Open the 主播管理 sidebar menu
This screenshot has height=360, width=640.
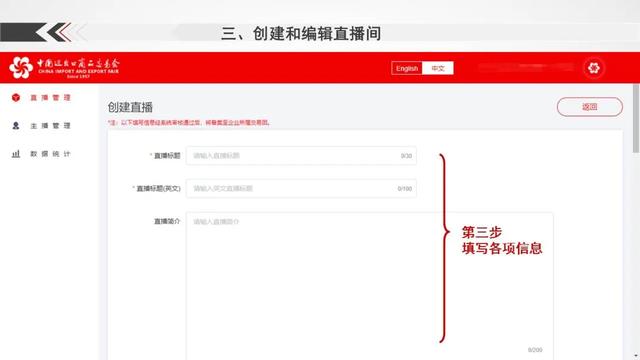pyautogui.click(x=50, y=126)
